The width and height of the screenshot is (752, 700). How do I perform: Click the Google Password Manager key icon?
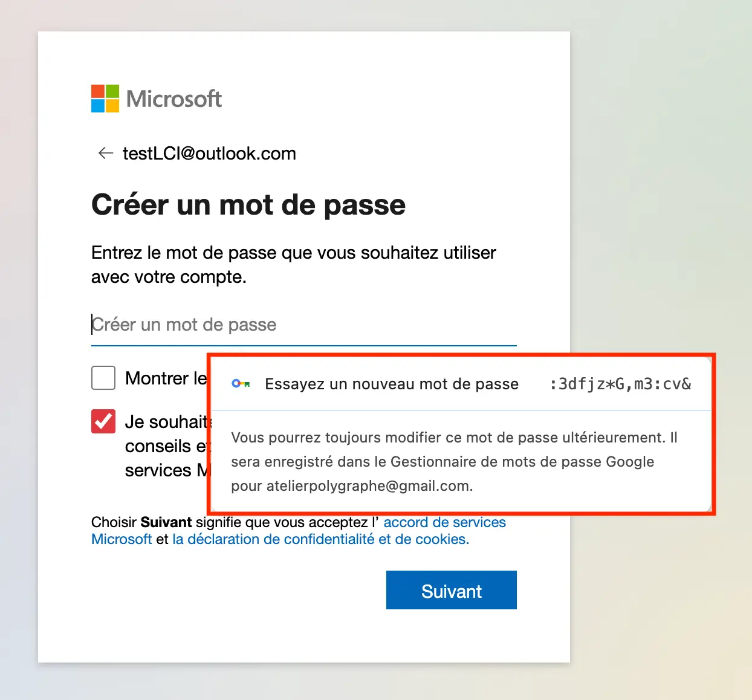[241, 384]
